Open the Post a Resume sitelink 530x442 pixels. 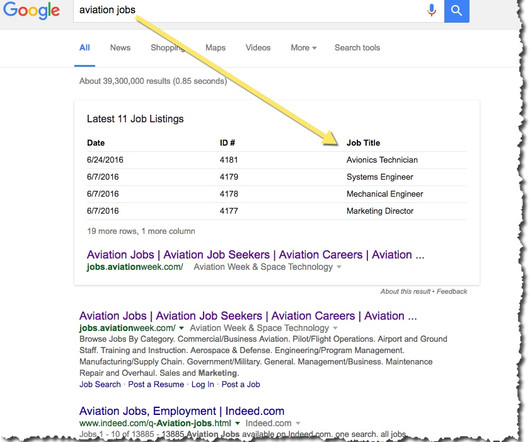point(156,384)
